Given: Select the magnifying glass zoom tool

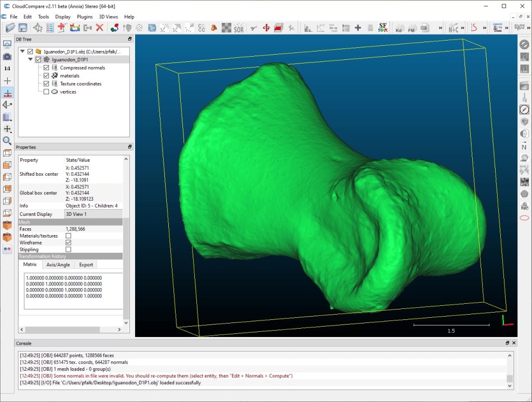Looking at the screenshot, I should point(7,141).
